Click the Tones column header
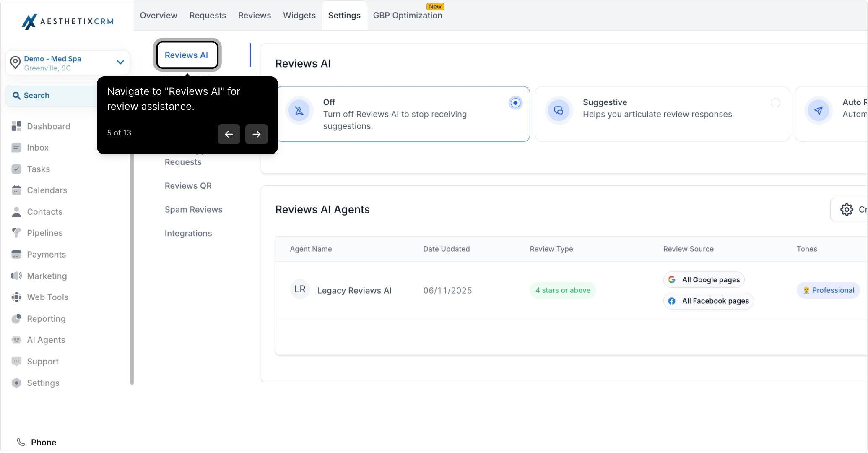The image size is (868, 453). point(807,249)
